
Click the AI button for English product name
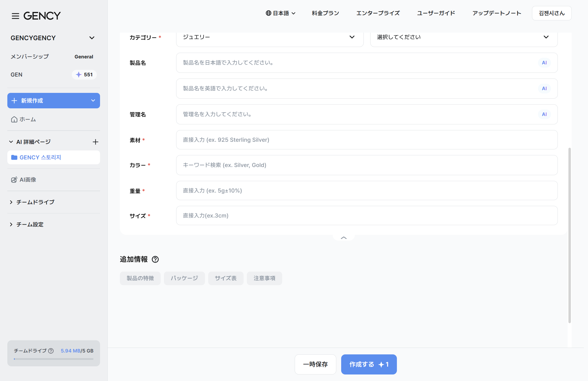544,89
